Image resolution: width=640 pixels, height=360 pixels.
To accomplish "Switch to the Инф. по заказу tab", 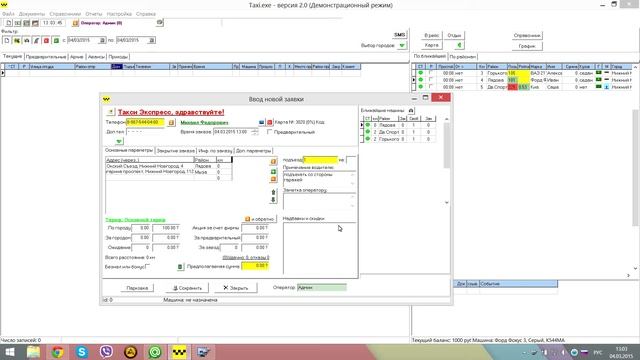I will (215, 151).
